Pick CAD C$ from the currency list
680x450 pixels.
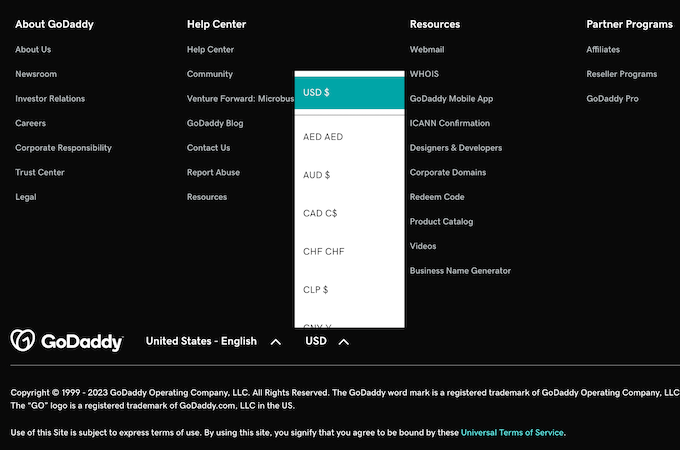[x=349, y=213]
